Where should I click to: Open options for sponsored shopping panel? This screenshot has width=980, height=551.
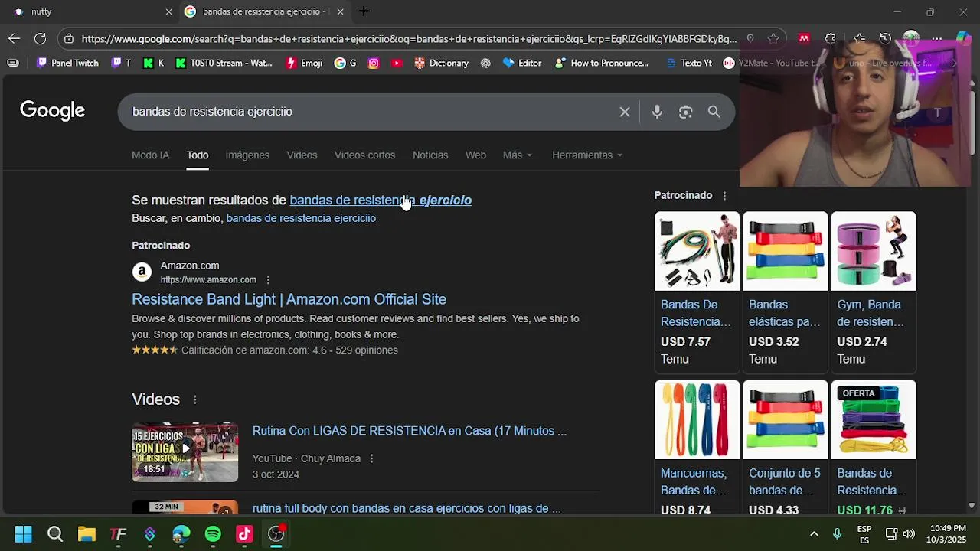(x=724, y=196)
